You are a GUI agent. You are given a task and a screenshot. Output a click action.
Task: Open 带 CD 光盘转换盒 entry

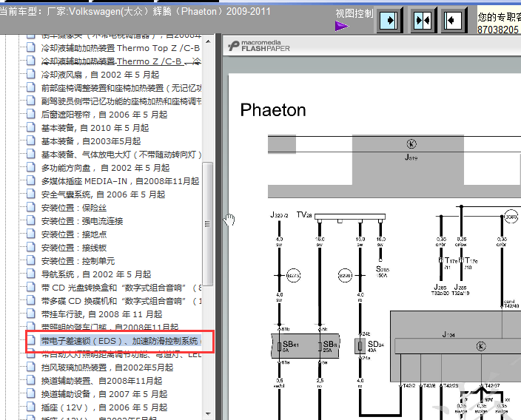[121, 288]
